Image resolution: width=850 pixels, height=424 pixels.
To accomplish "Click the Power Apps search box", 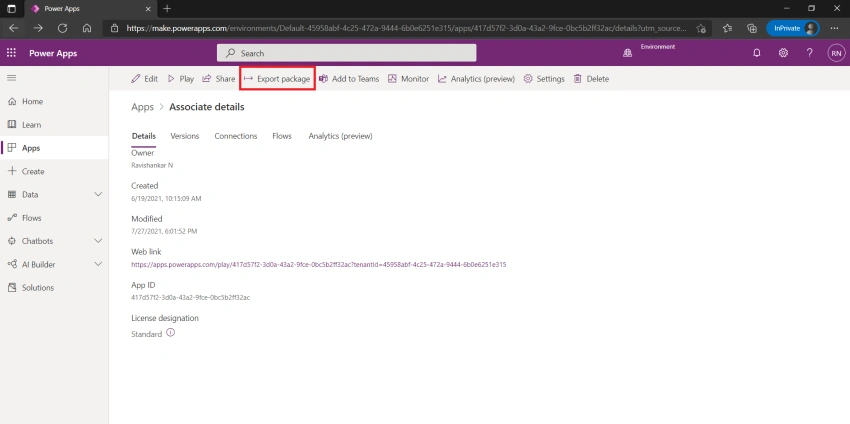I will (x=346, y=53).
